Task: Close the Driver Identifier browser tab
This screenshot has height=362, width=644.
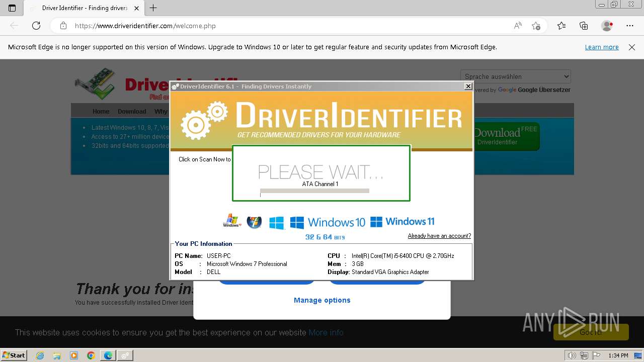Action: pos(136,8)
